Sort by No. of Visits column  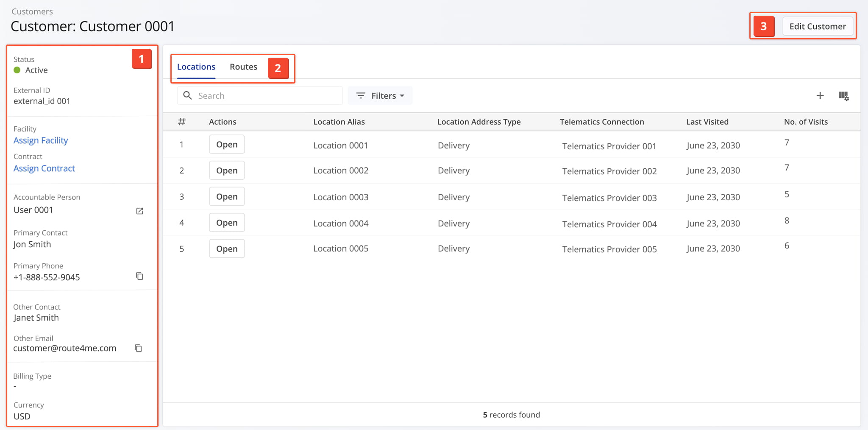tap(805, 122)
